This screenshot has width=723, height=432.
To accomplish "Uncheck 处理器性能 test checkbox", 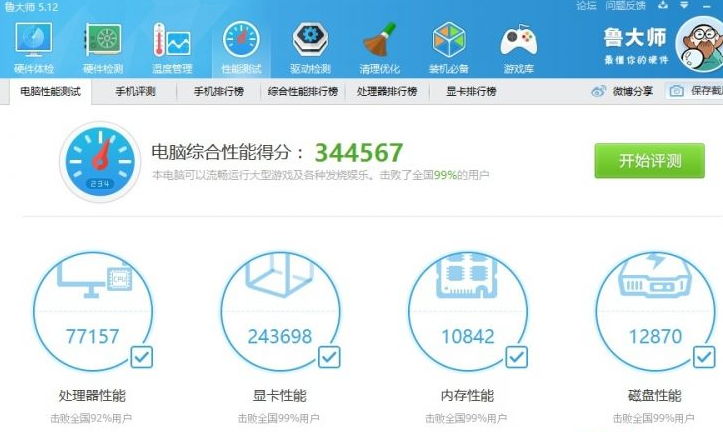I will [142, 357].
